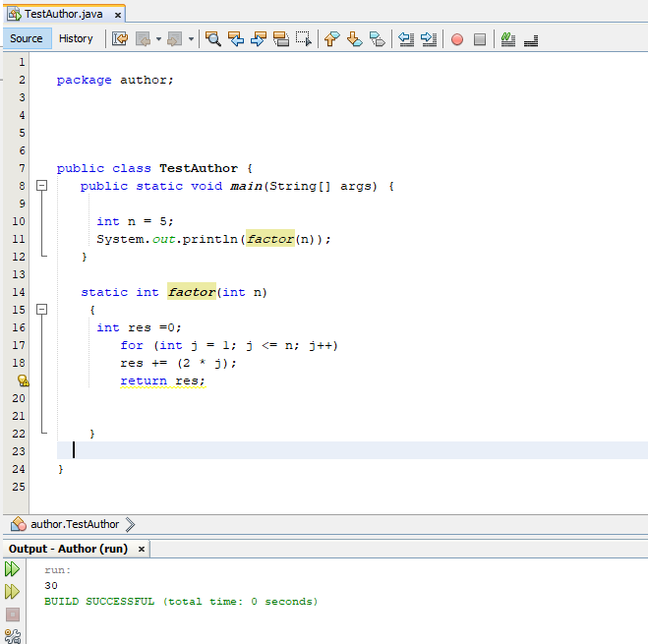Click the 'int n = 5;' statement
The image size is (648, 644).
point(135,221)
